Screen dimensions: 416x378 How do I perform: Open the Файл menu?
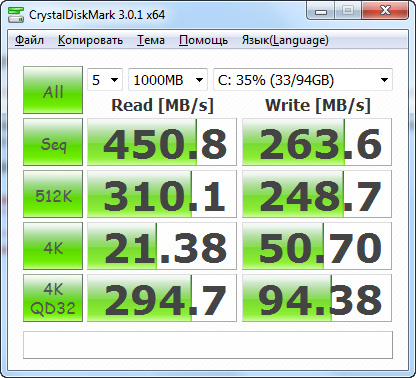pyautogui.click(x=29, y=40)
